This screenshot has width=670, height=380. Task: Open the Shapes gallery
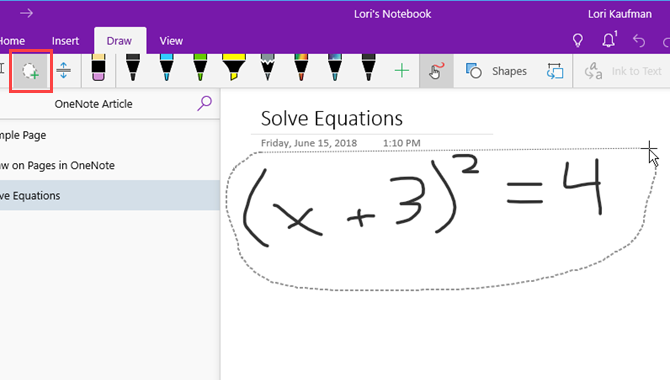[497, 71]
